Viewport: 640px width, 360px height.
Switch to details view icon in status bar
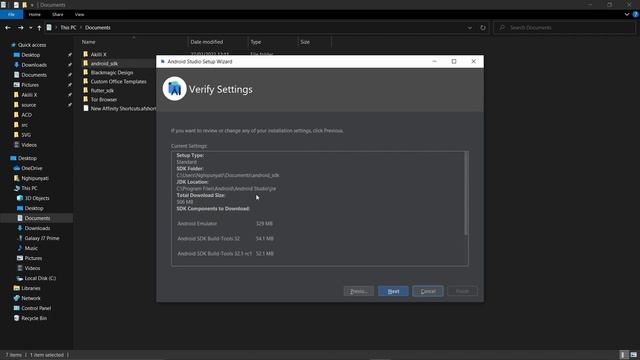(623, 355)
